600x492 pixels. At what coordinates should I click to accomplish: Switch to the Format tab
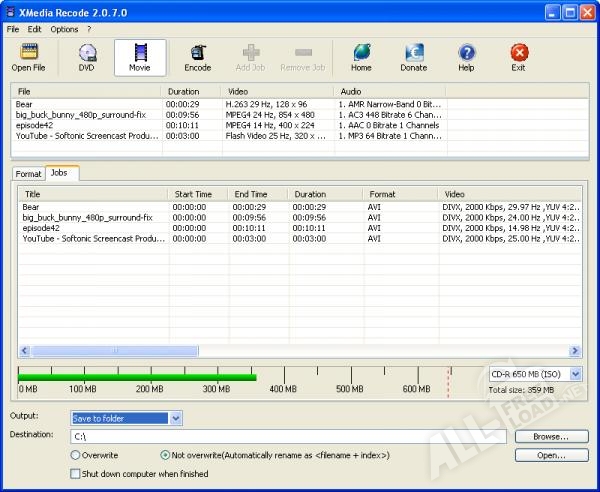pos(28,174)
